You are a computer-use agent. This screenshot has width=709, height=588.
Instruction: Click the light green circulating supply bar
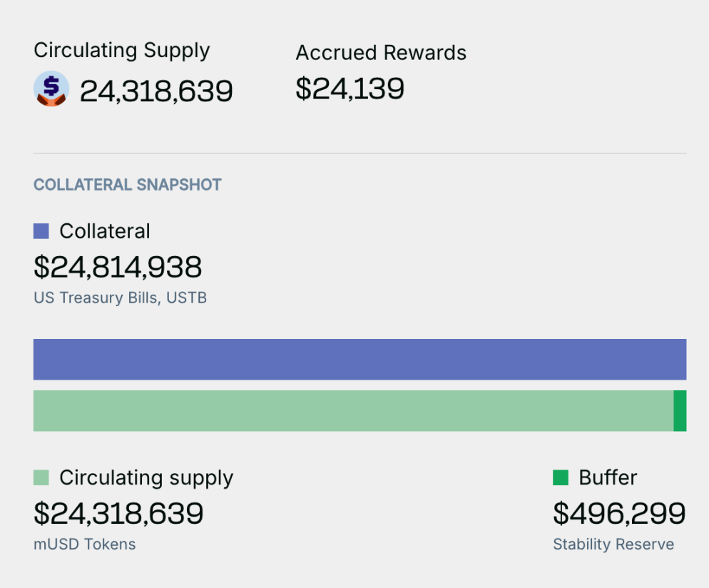pyautogui.click(x=353, y=411)
